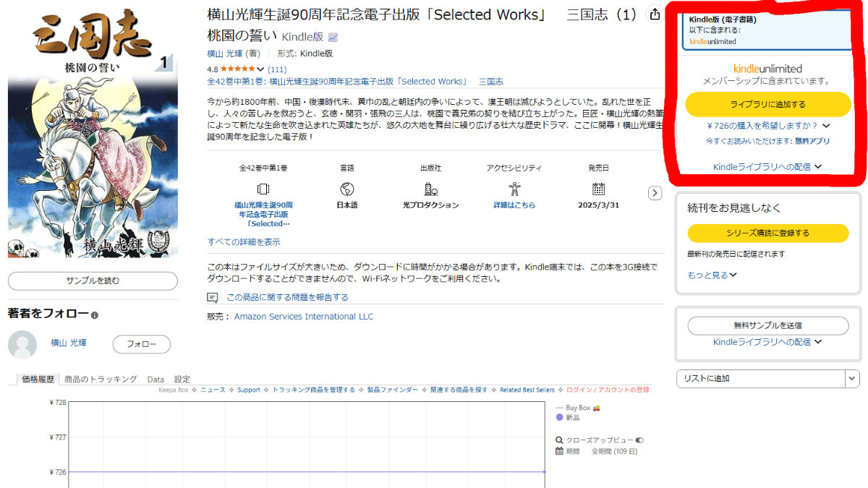The image size is (868, 488).
Task: Click the accessibility figure icon
Action: (514, 189)
